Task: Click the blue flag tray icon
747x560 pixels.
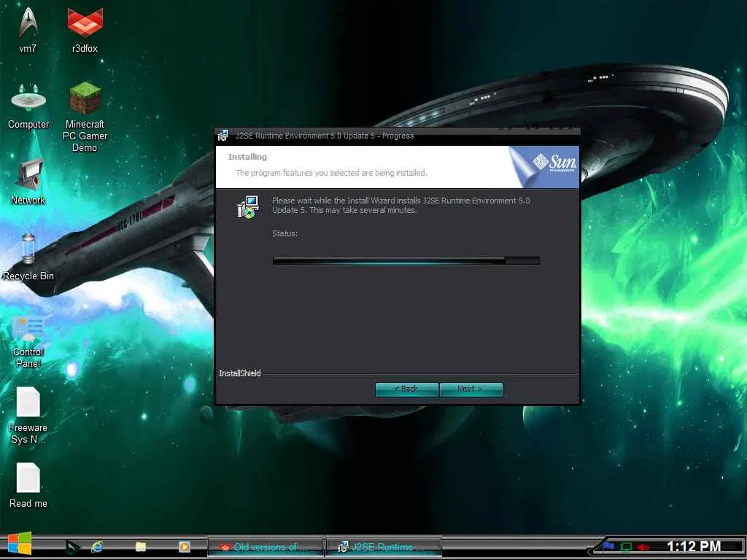Action: coord(608,546)
